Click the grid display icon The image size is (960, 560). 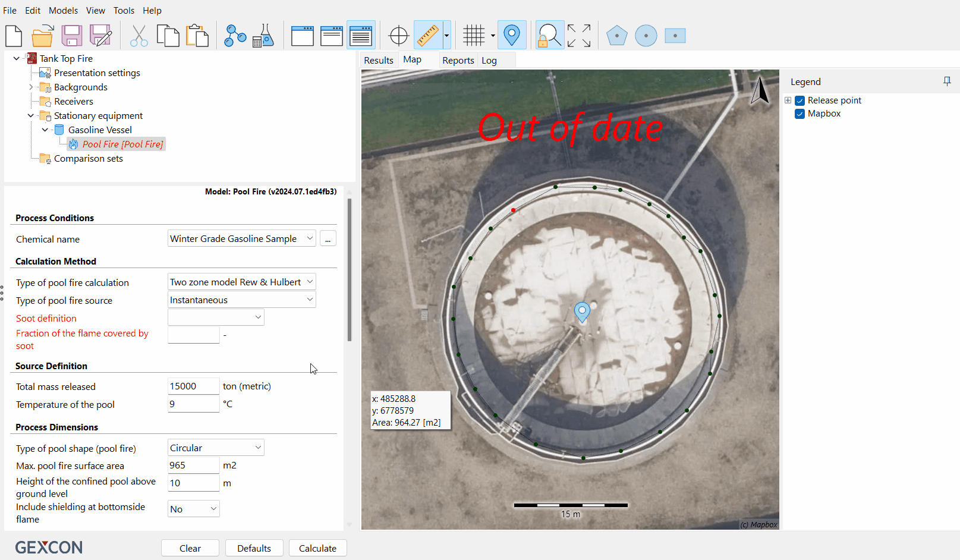point(474,36)
